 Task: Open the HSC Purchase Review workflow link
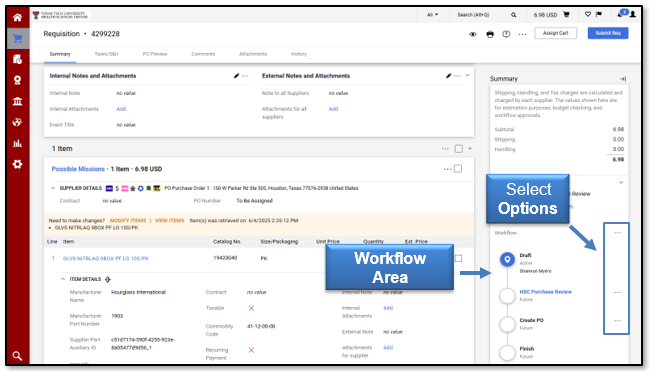click(x=545, y=292)
